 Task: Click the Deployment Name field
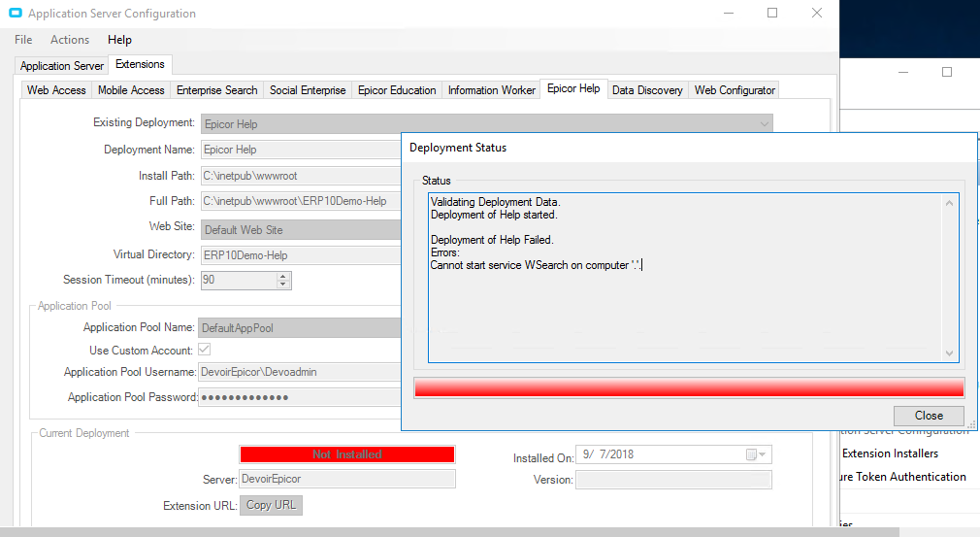301,150
